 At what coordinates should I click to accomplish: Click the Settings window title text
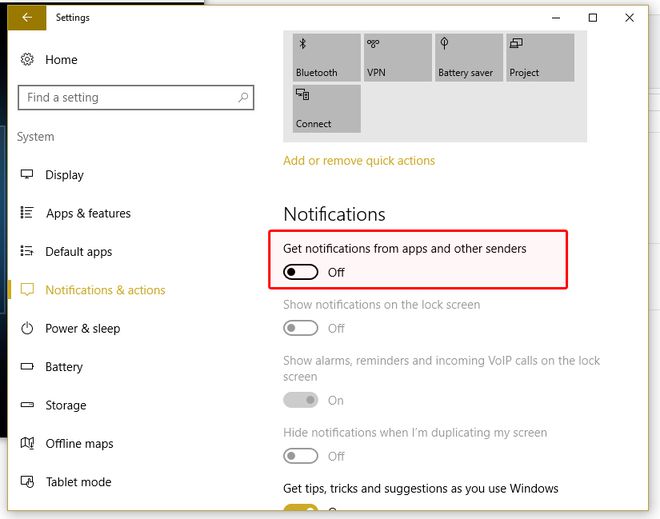tap(73, 18)
